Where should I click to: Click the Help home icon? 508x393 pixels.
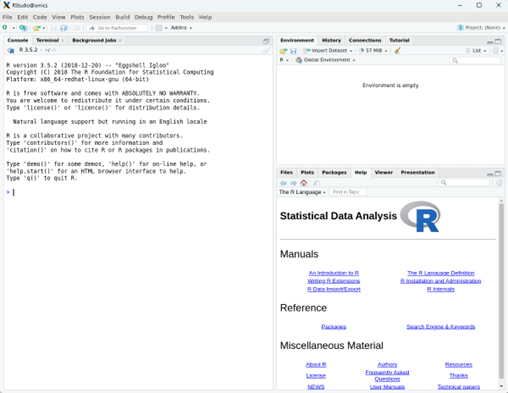pos(304,182)
